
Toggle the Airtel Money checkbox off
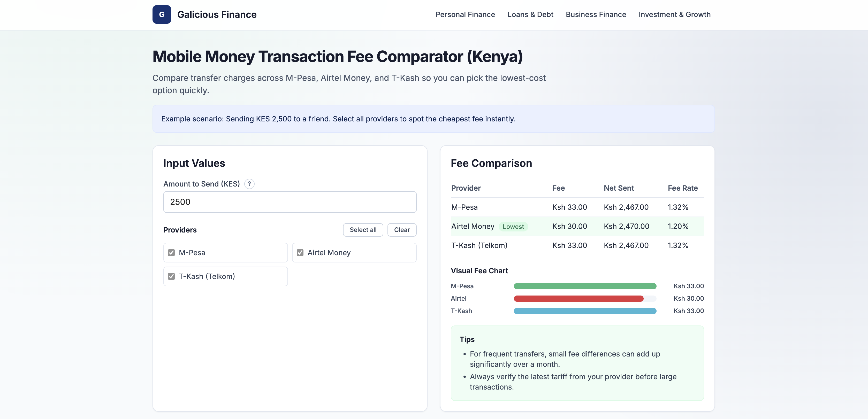[x=300, y=252]
